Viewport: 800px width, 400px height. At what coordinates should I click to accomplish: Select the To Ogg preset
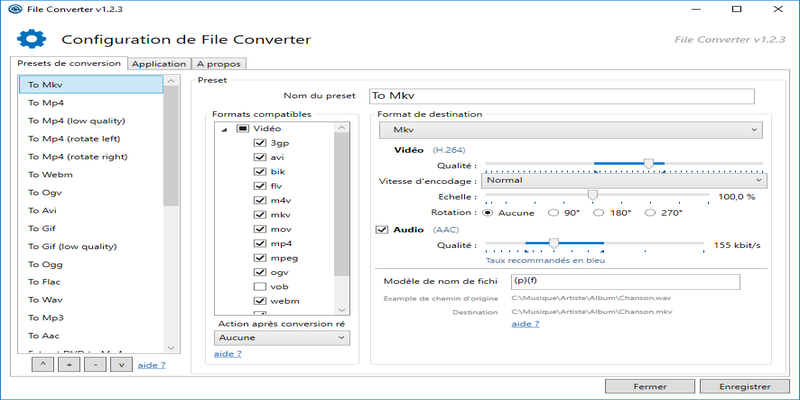coord(91,264)
